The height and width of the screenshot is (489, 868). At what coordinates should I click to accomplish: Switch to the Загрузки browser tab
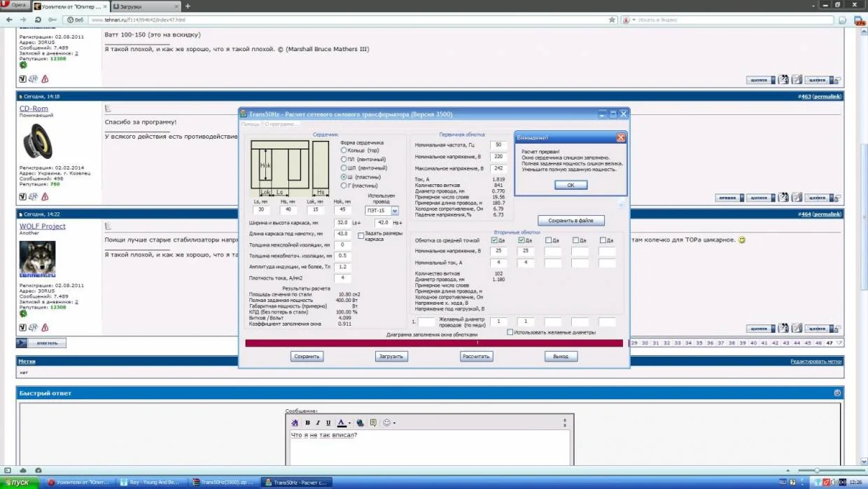[x=144, y=6]
